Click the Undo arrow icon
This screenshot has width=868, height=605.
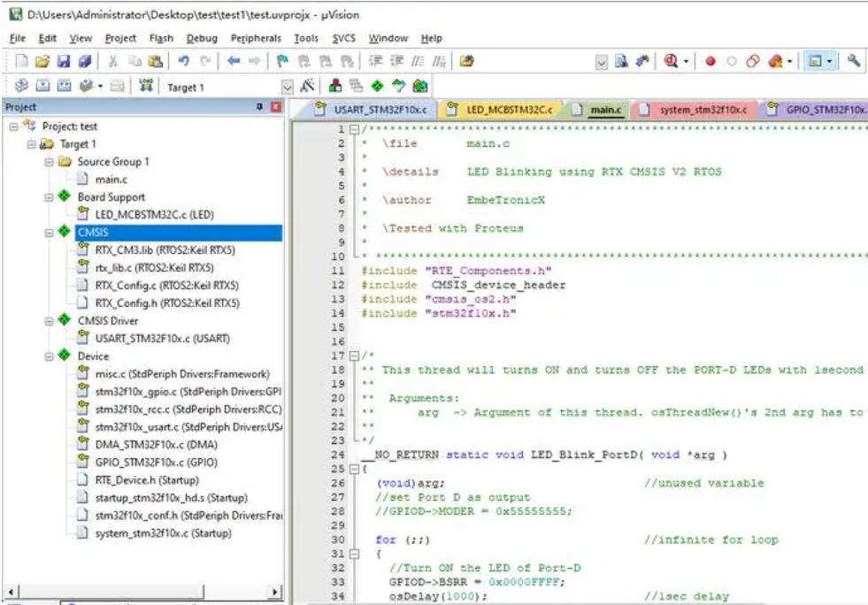pos(183,61)
